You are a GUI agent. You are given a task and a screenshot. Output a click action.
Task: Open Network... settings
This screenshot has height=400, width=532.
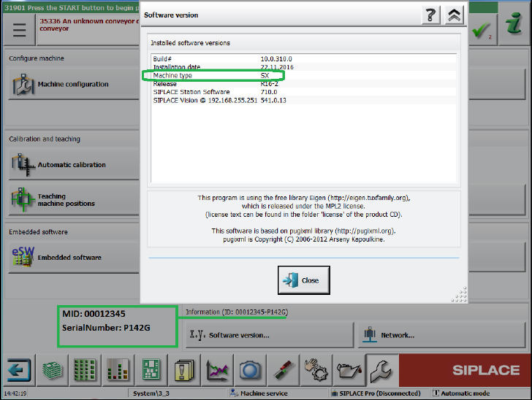click(441, 335)
